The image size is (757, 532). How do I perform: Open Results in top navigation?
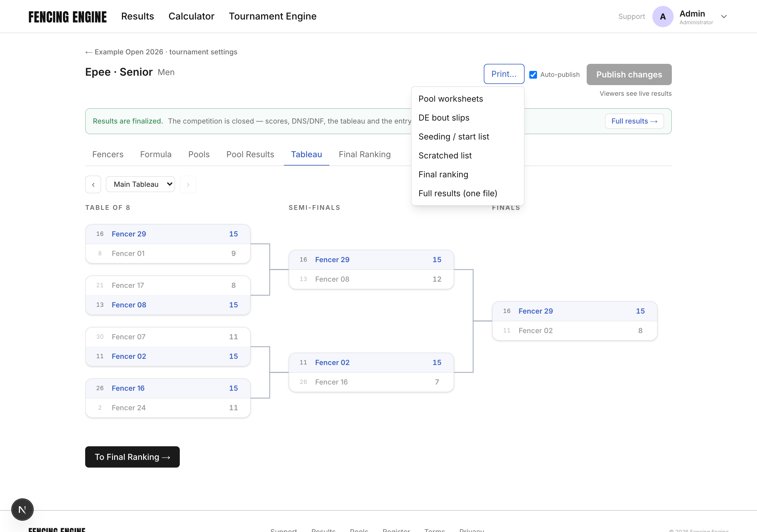[138, 16]
